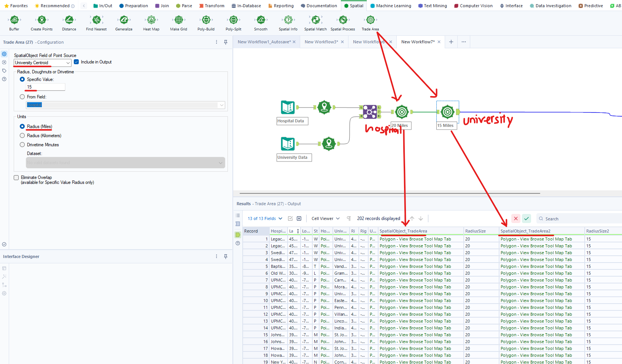The height and width of the screenshot is (364, 622).
Task: Select the Spatial Match tool
Action: point(315,20)
